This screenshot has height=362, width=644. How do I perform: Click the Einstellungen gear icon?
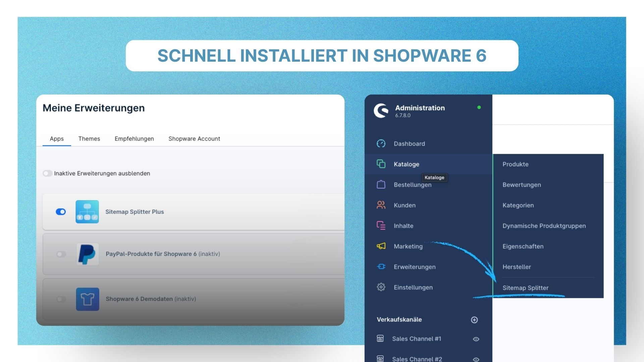(381, 287)
